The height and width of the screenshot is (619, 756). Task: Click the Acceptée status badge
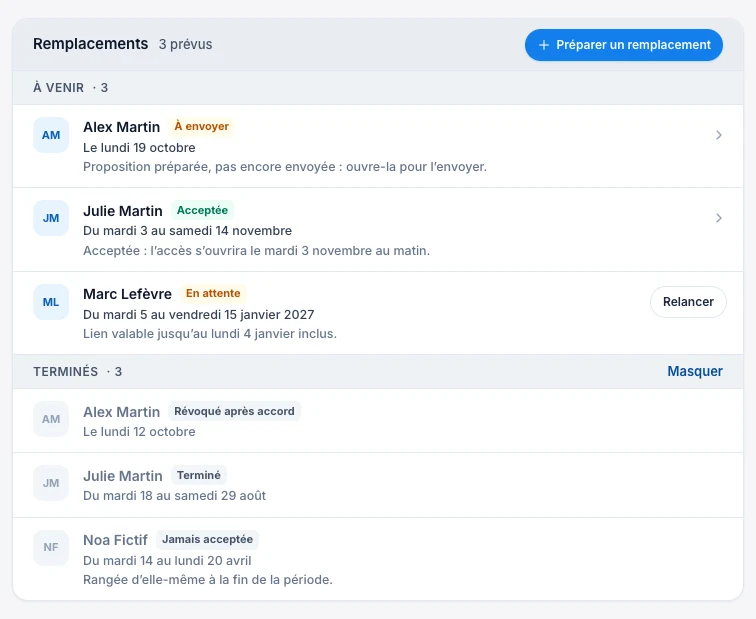pyautogui.click(x=202, y=210)
